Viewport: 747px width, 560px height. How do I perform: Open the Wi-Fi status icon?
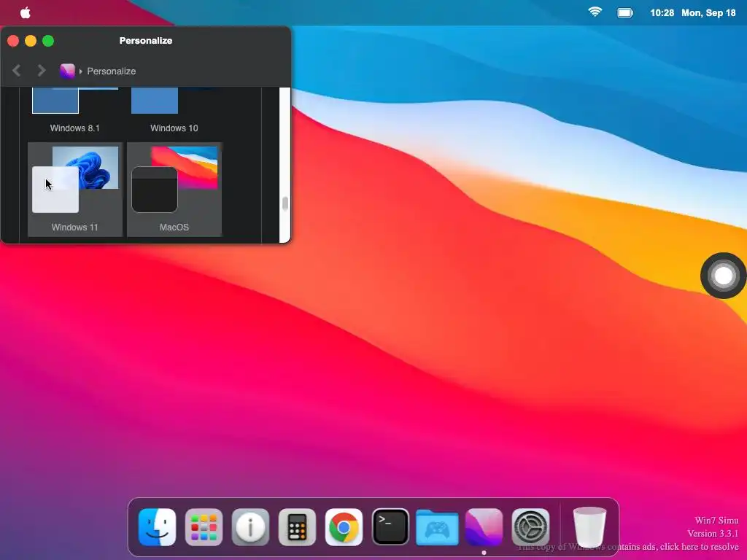tap(595, 12)
